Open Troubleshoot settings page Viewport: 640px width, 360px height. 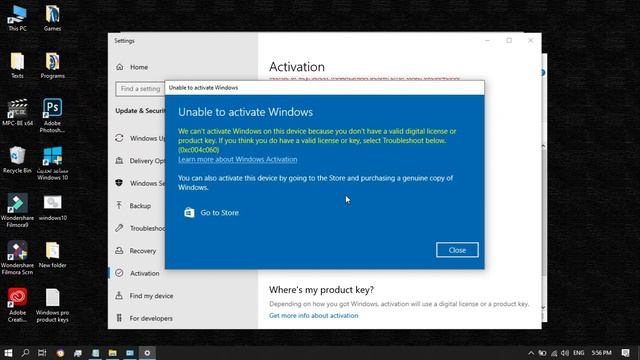point(140,228)
